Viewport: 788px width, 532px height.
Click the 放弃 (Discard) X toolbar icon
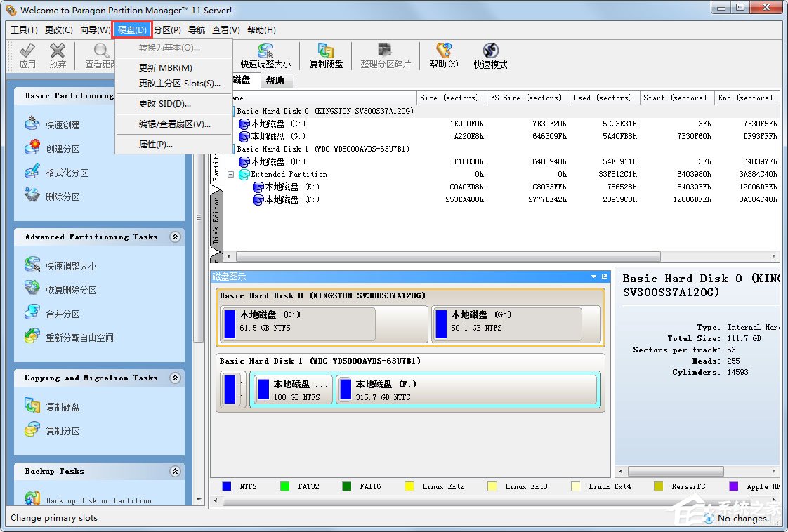tap(58, 51)
